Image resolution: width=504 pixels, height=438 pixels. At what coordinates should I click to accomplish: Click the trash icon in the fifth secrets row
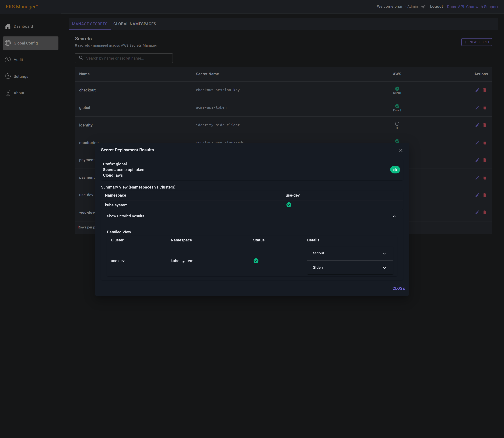(485, 160)
